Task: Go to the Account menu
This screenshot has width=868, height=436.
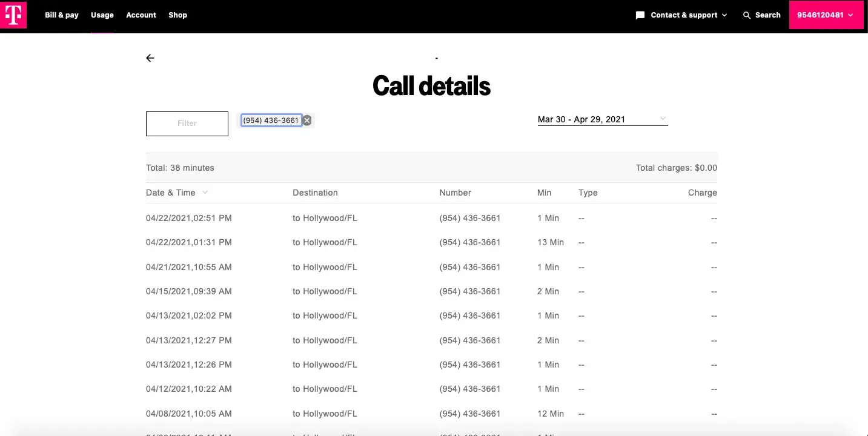Action: tap(141, 15)
